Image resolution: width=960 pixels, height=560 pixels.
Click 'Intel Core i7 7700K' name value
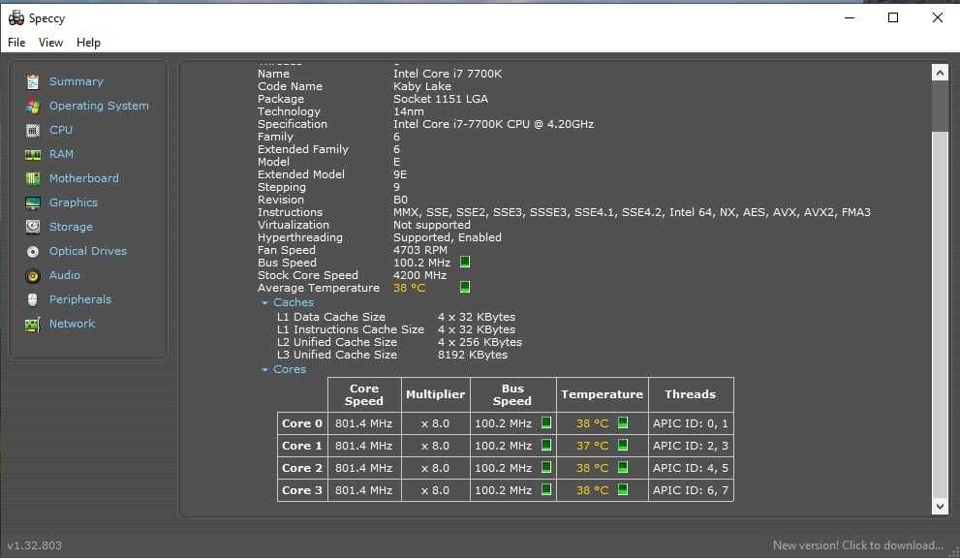pyautogui.click(x=448, y=74)
